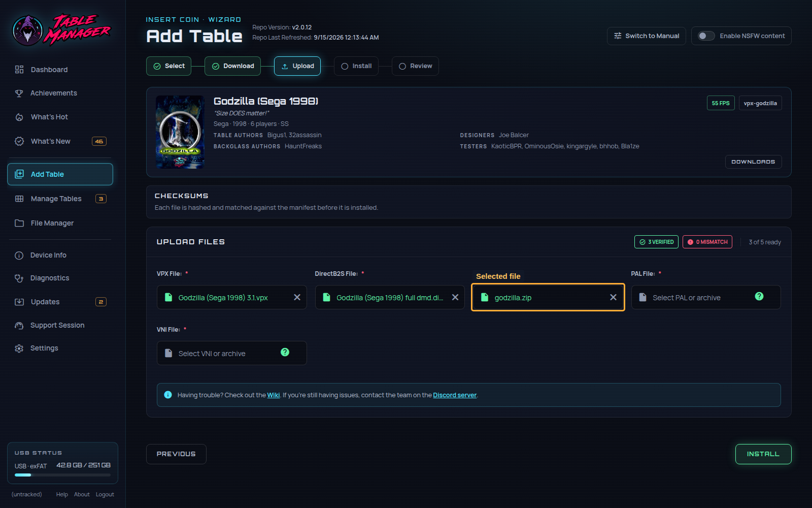812x508 pixels.
Task: Click the 55 FPS badge
Action: point(721,103)
